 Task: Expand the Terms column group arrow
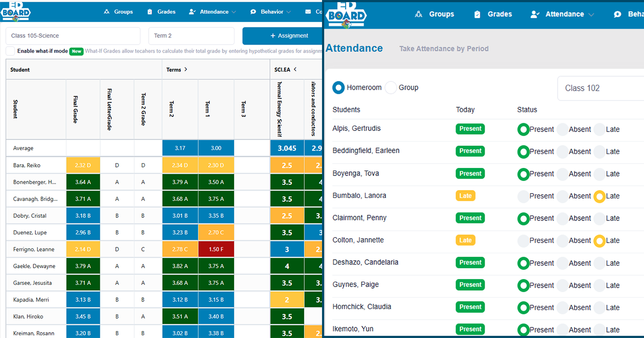pyautogui.click(x=186, y=70)
